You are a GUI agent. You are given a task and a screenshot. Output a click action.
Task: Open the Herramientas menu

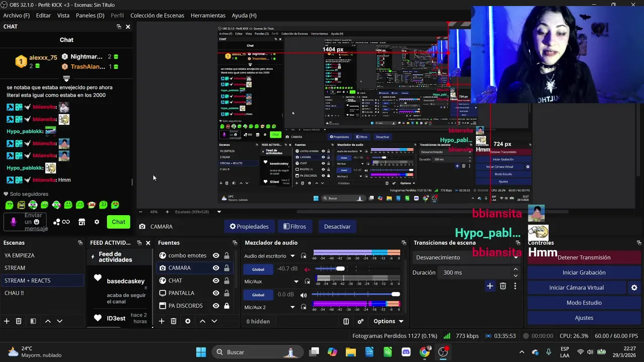pos(208,16)
